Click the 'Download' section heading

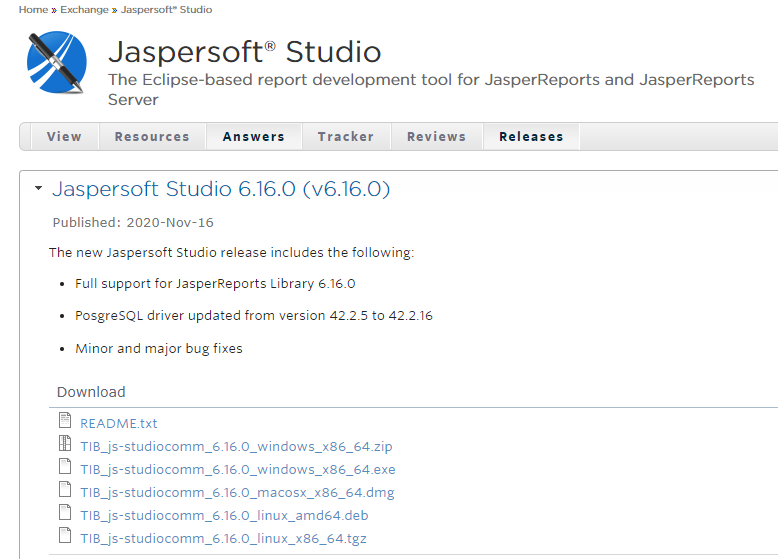pos(91,392)
